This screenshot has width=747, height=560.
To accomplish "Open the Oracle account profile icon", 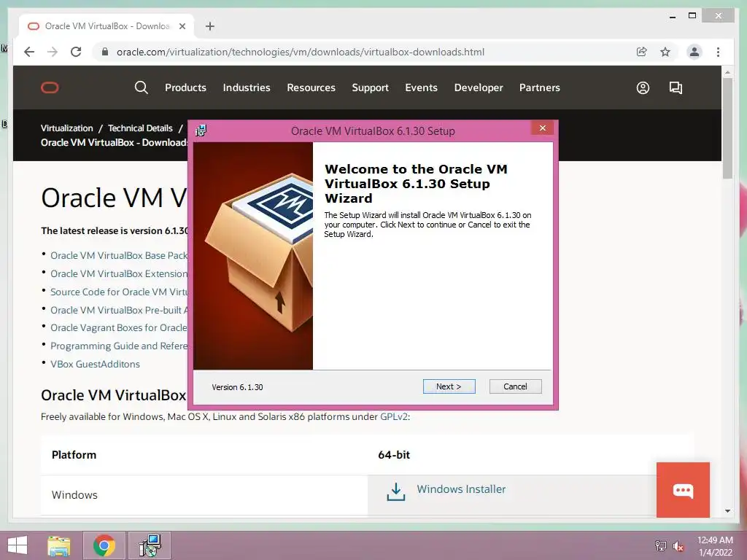I will pyautogui.click(x=643, y=87).
